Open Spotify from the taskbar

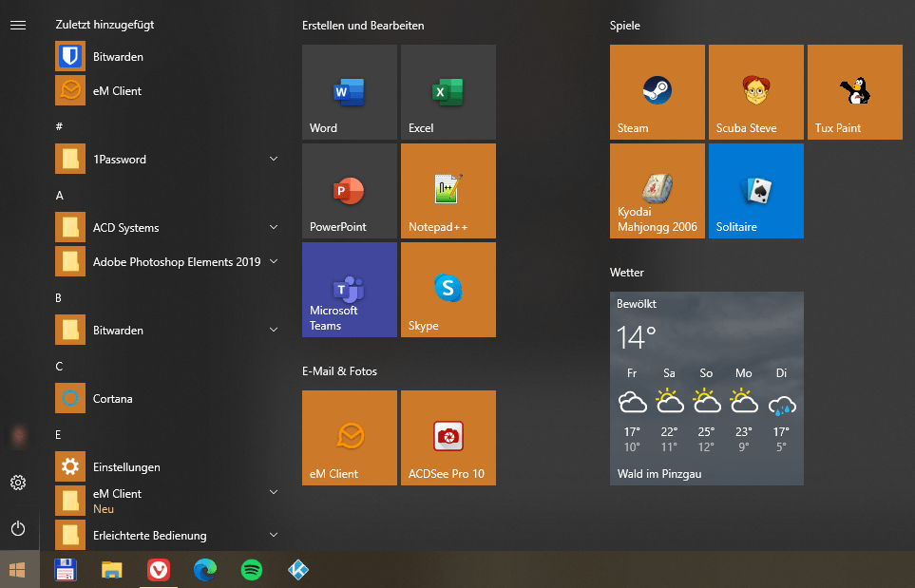pyautogui.click(x=252, y=569)
